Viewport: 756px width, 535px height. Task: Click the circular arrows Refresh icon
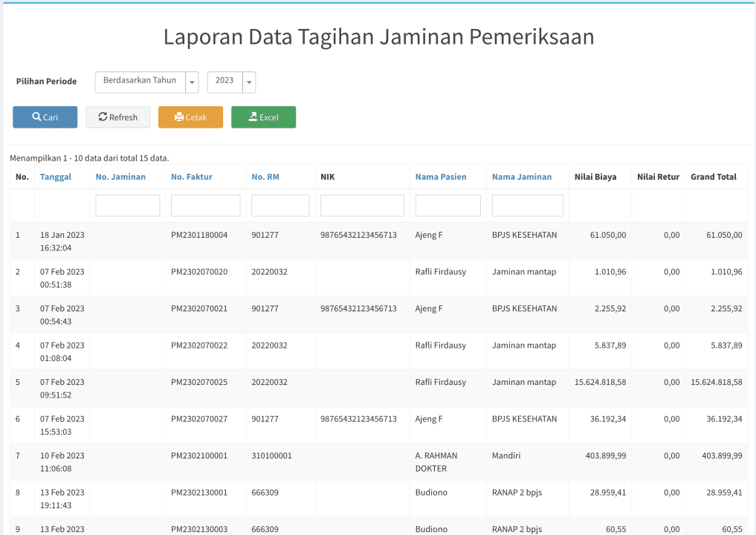click(x=103, y=117)
